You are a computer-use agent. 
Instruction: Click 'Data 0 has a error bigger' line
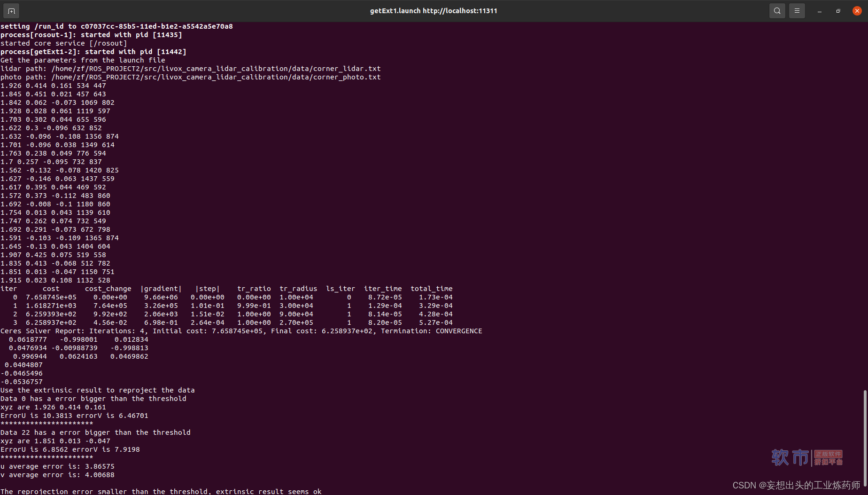93,399
